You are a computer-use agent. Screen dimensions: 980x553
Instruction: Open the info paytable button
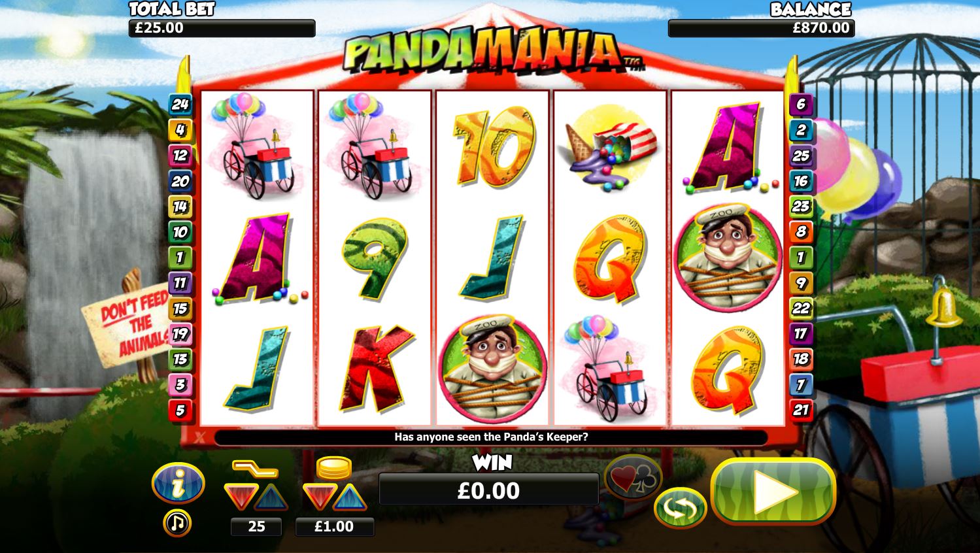tap(178, 484)
